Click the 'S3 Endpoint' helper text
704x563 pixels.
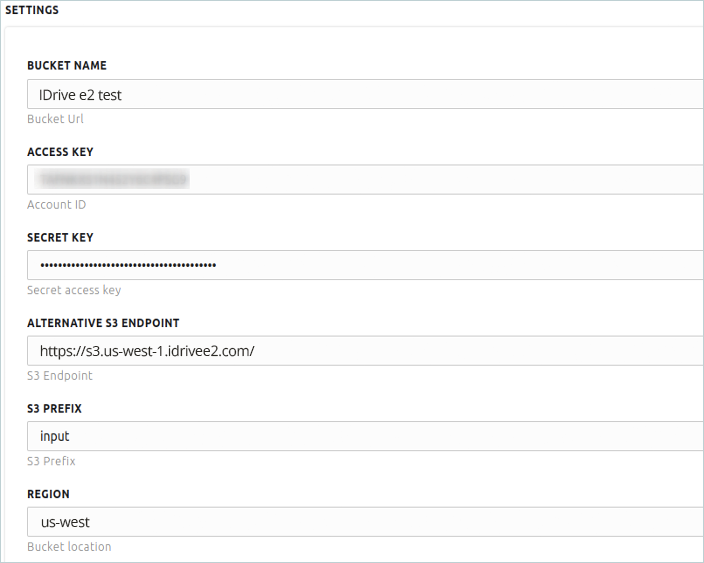pos(60,376)
